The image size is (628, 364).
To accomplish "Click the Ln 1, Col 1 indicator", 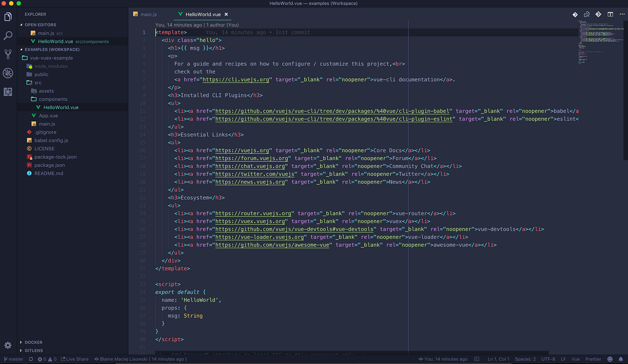I will (498, 359).
